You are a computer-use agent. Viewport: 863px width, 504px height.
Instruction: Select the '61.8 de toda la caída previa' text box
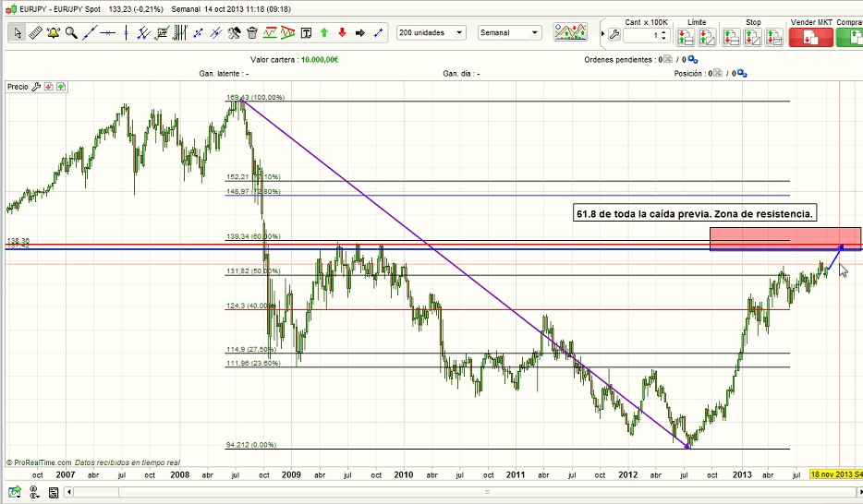point(695,214)
